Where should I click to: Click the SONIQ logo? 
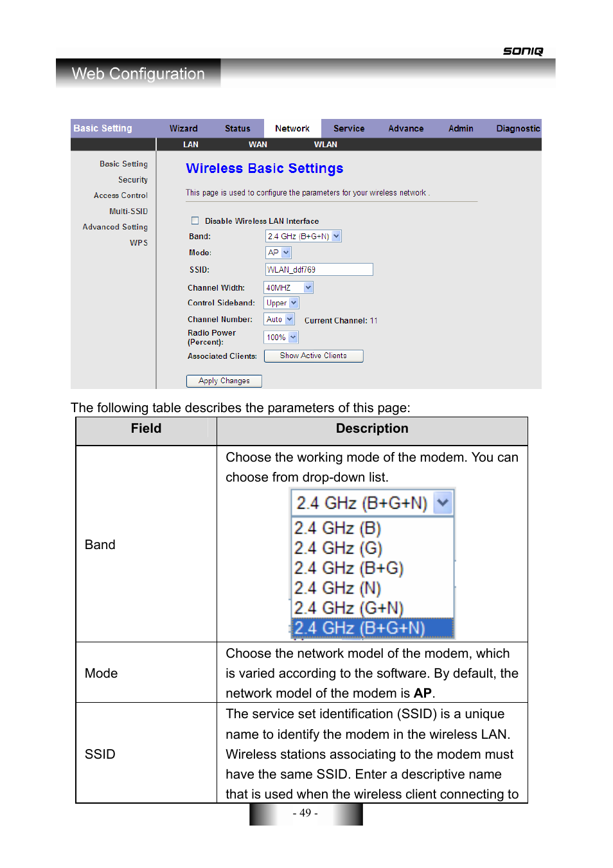(x=523, y=51)
